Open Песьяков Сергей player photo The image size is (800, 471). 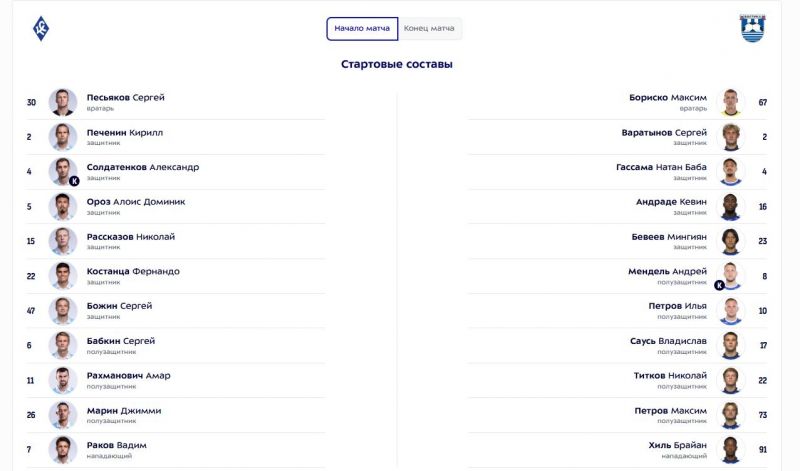(63, 102)
